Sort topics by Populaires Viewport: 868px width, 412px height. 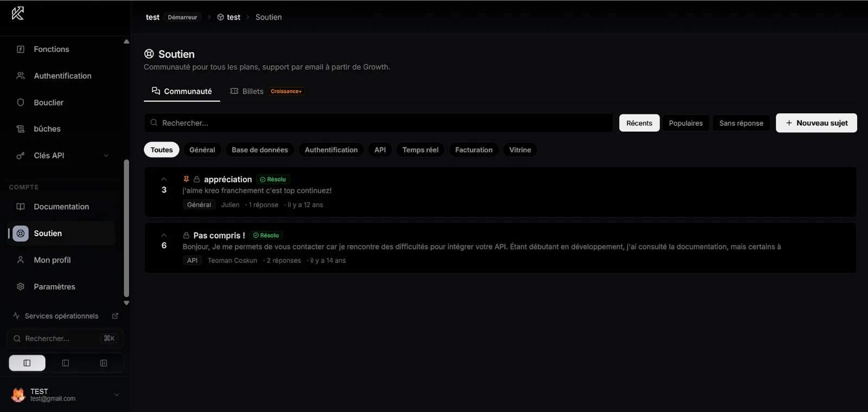click(686, 123)
